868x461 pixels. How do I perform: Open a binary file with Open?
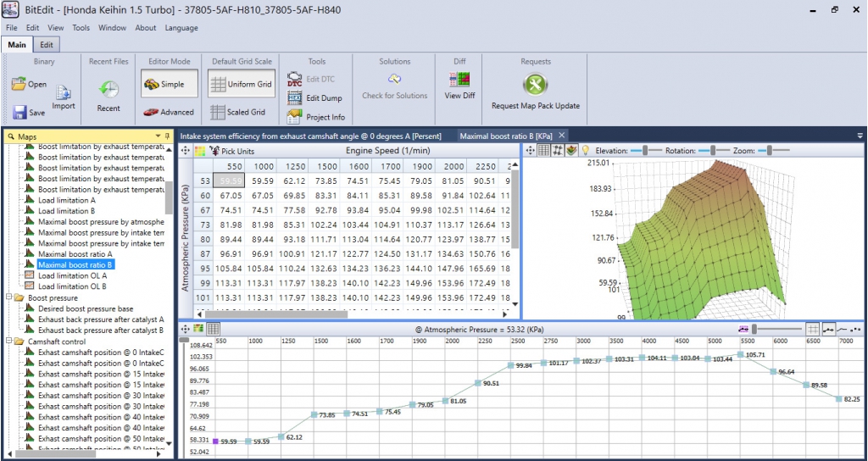[x=29, y=85]
